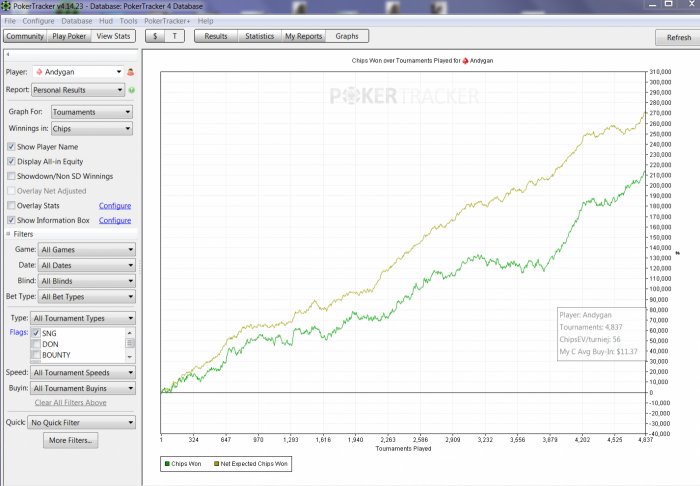Collapse the sidebar with the small arrow
Image resolution: width=700 pixels, height=486 pixels.
click(8, 54)
